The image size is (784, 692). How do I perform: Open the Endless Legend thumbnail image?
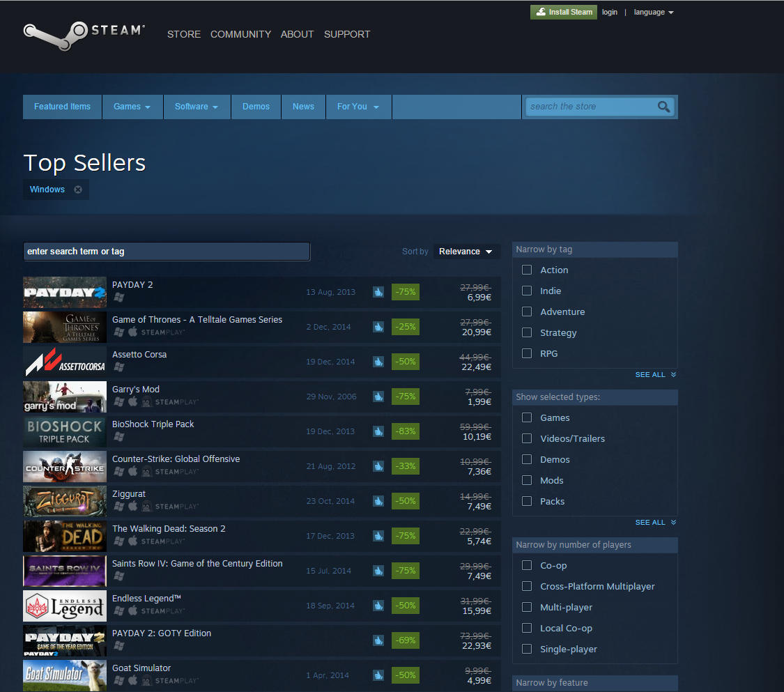65,606
